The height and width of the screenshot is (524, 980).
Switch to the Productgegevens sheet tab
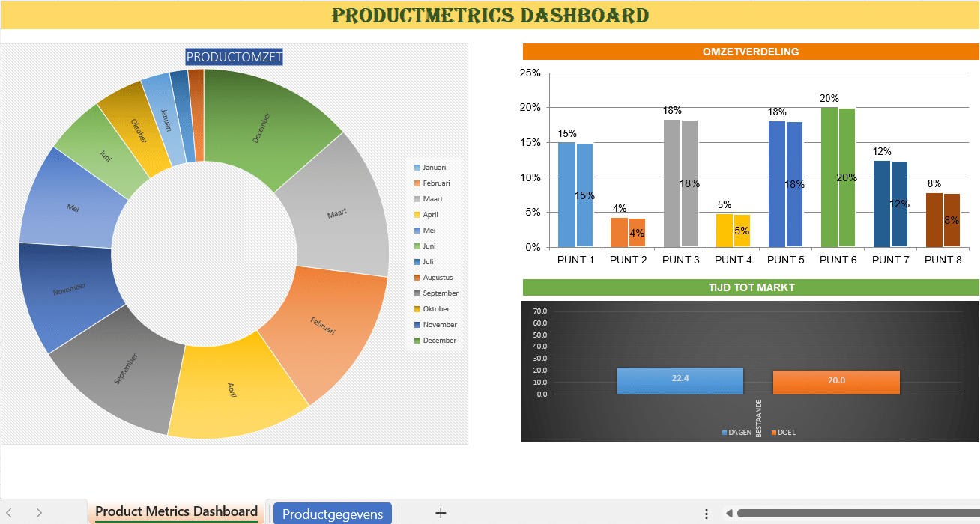332,514
